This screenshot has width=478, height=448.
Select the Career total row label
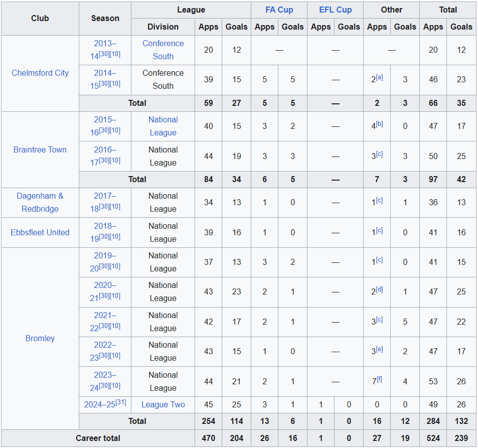tap(98, 438)
